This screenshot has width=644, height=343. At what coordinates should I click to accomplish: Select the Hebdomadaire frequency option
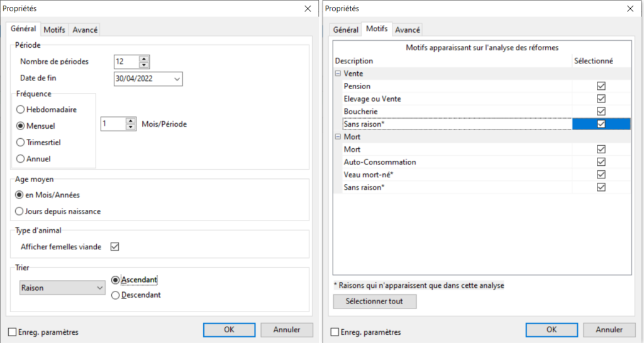pyautogui.click(x=21, y=109)
